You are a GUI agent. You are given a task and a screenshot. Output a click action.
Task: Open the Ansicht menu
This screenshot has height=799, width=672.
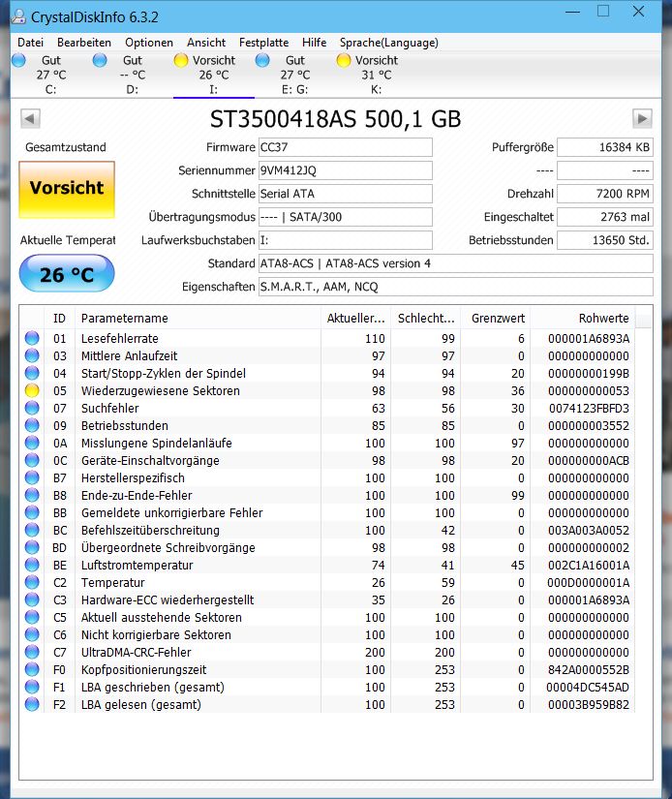(x=206, y=43)
